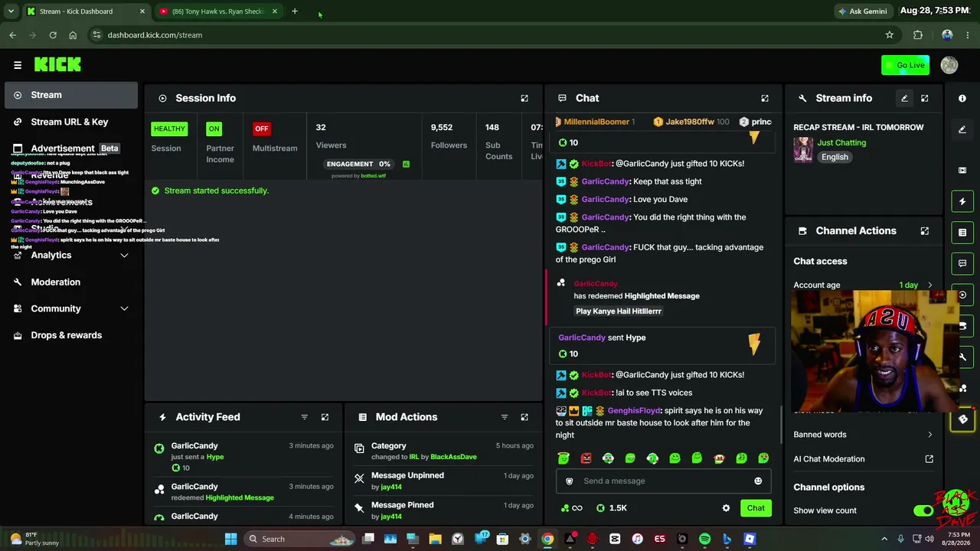Screen dimensions: 980x551
Task: Open the profile avatar menu
Action: [x=949, y=65]
